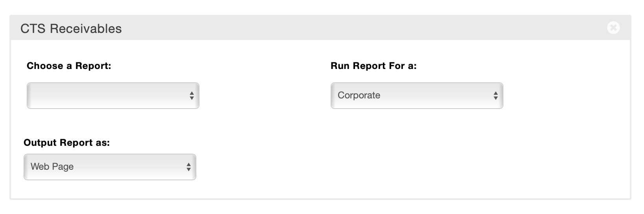Click the up arrow in report chooser dropdown
The height and width of the screenshot is (214, 644).
pos(192,93)
